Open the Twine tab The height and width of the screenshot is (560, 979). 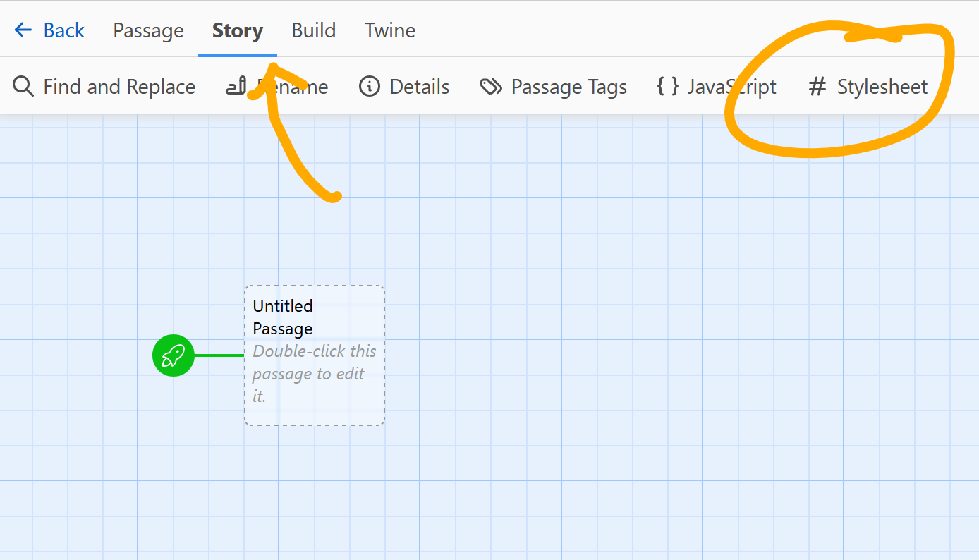click(389, 30)
